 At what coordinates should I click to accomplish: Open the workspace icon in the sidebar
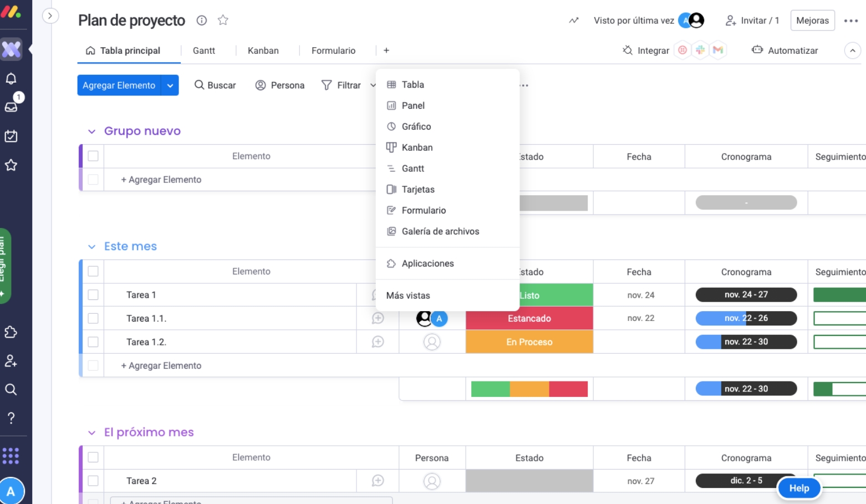tap(11, 49)
